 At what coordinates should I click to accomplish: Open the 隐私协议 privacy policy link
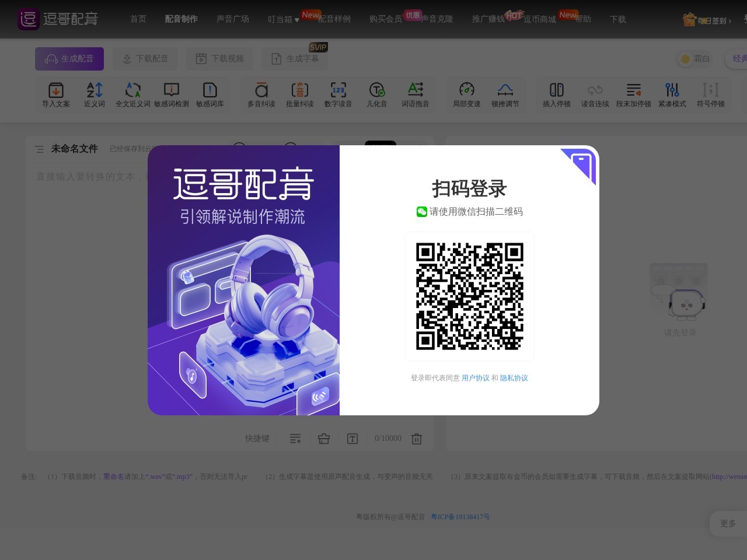pyautogui.click(x=514, y=378)
